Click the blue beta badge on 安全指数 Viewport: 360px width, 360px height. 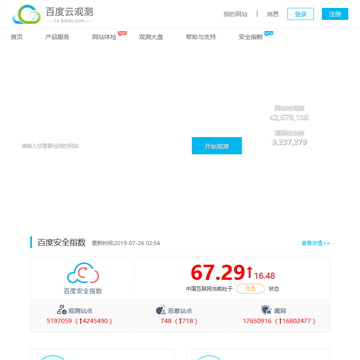click(269, 33)
